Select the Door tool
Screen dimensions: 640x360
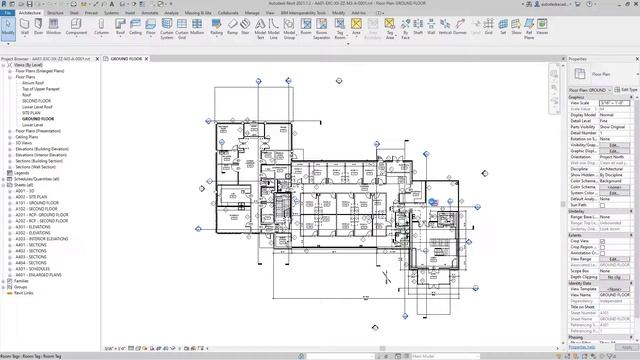tap(38, 27)
